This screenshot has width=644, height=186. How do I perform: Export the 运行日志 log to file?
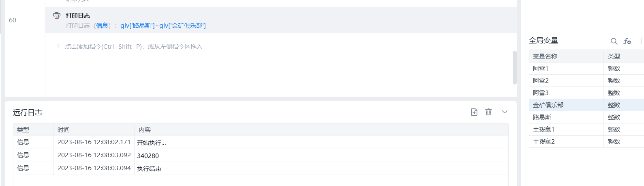[x=474, y=112]
